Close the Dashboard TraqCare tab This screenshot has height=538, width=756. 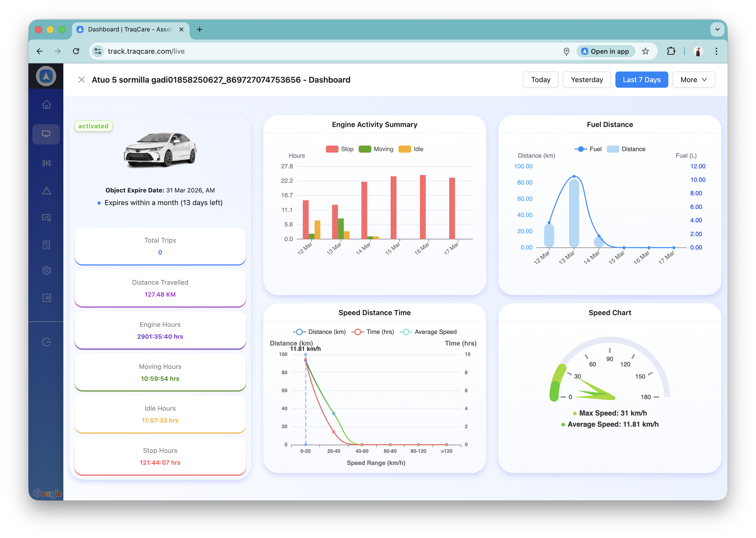(181, 29)
